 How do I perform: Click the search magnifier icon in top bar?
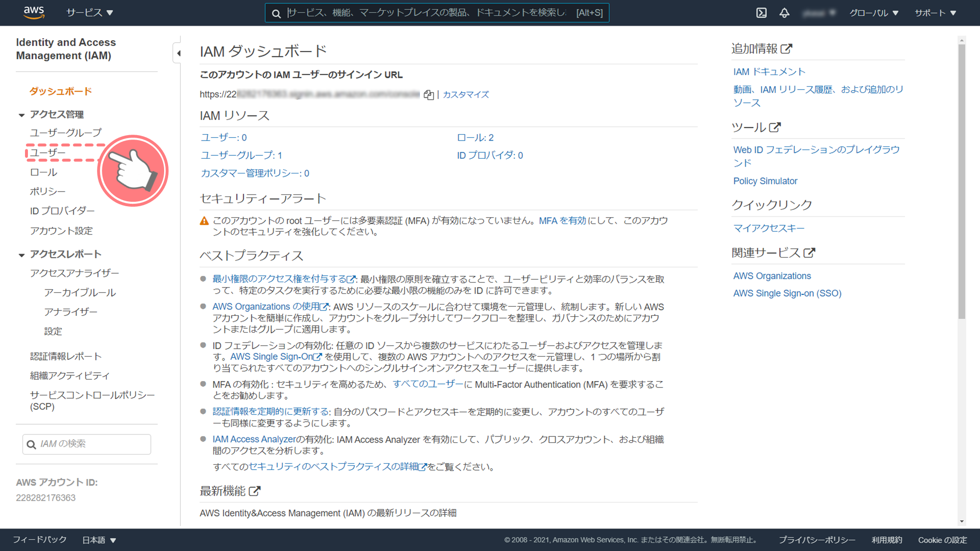[x=276, y=13]
